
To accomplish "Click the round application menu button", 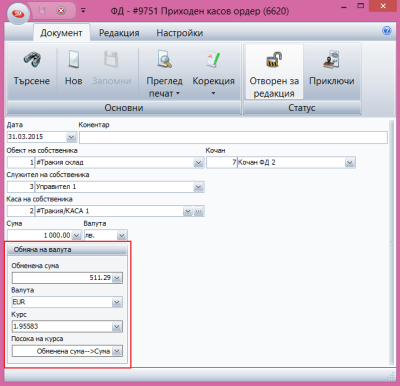I will coord(17,13).
